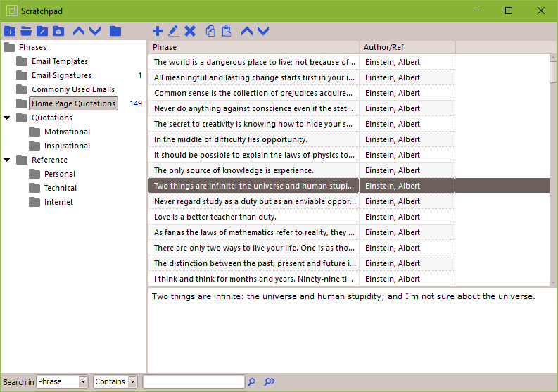Select row 'All meaningful and lasting change'

tap(302, 77)
